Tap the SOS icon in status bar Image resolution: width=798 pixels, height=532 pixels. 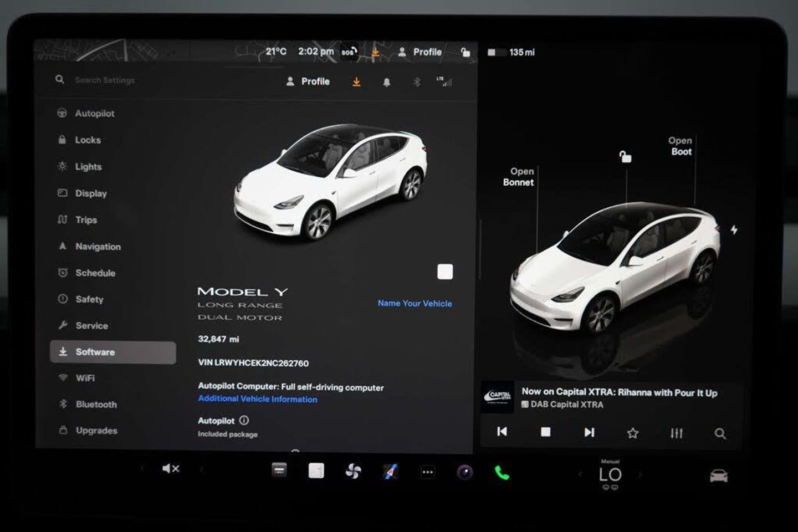coord(349,52)
